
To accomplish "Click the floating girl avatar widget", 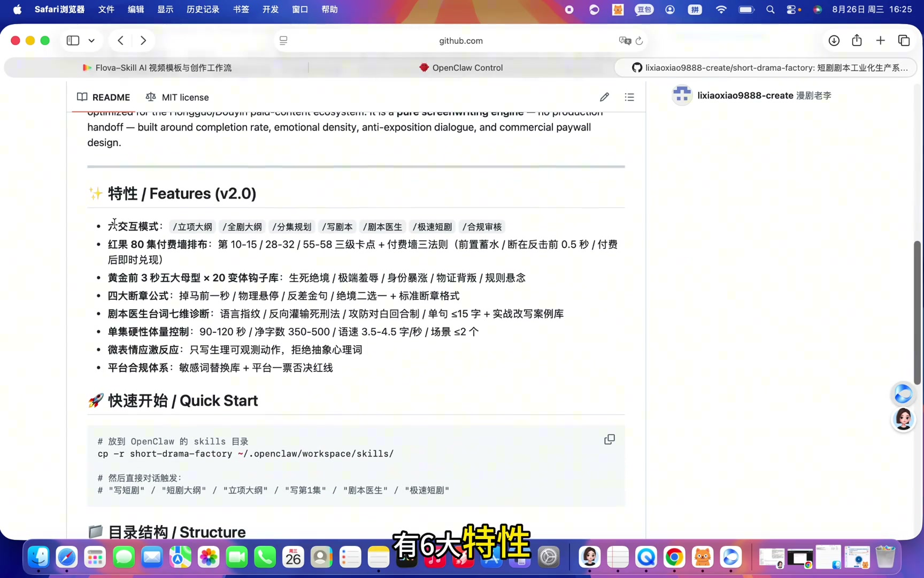I will tap(903, 419).
